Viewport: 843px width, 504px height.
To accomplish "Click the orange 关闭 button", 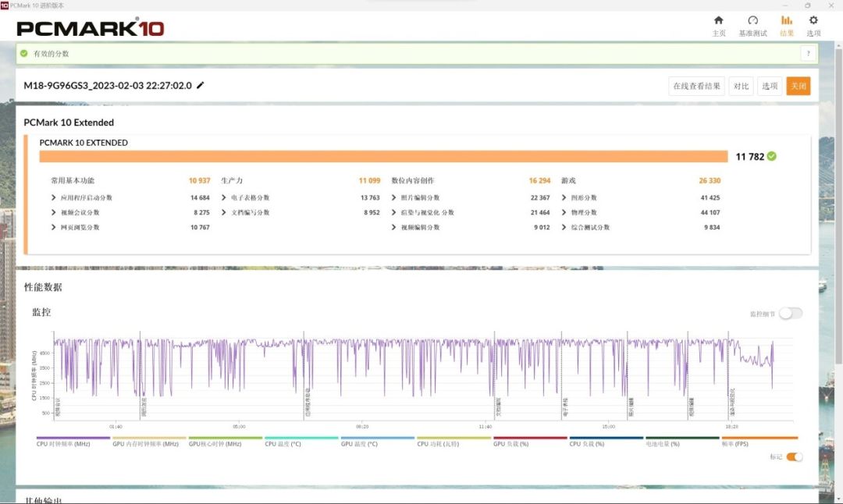I will (798, 86).
